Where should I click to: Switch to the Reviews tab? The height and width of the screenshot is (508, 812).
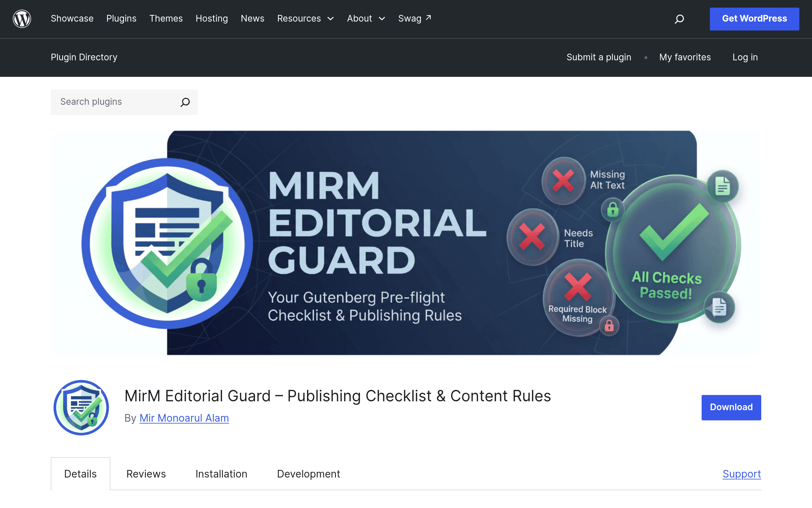(146, 474)
